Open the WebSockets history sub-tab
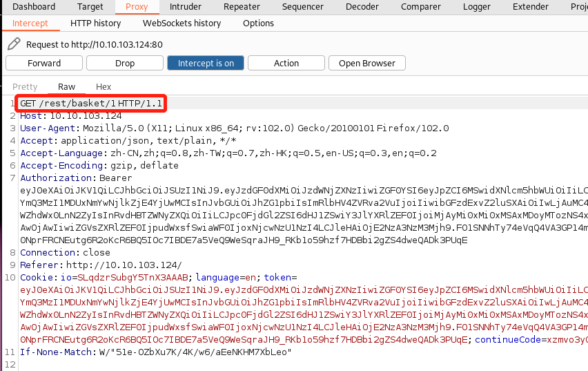The image size is (588, 371). click(x=182, y=23)
